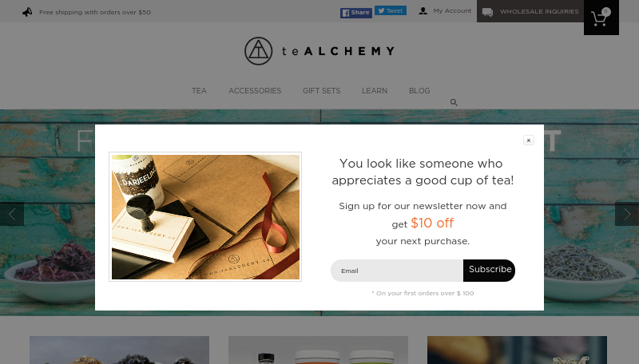
Task: Open the ACCESSORIES menu
Action: [255, 91]
